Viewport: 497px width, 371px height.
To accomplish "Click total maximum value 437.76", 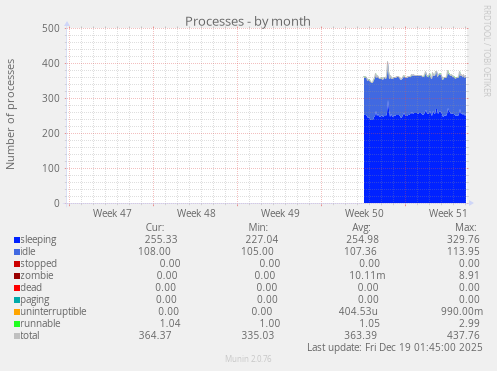I will (x=463, y=335).
